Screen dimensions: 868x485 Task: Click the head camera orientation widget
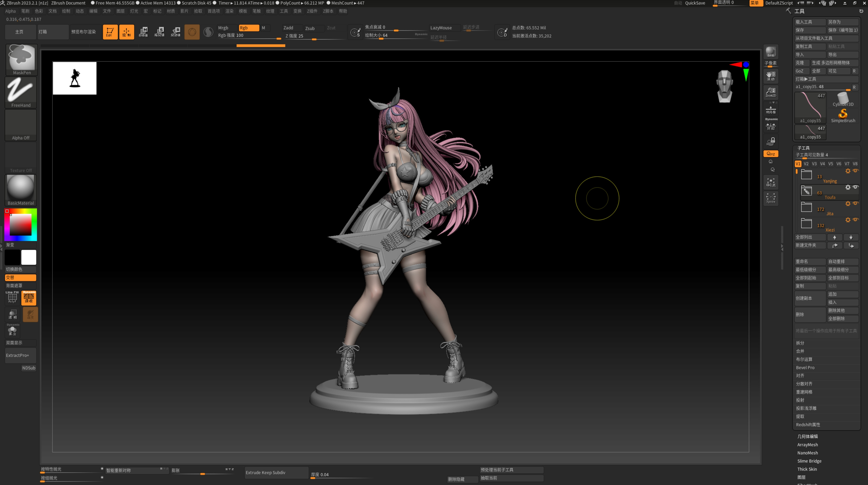(724, 86)
